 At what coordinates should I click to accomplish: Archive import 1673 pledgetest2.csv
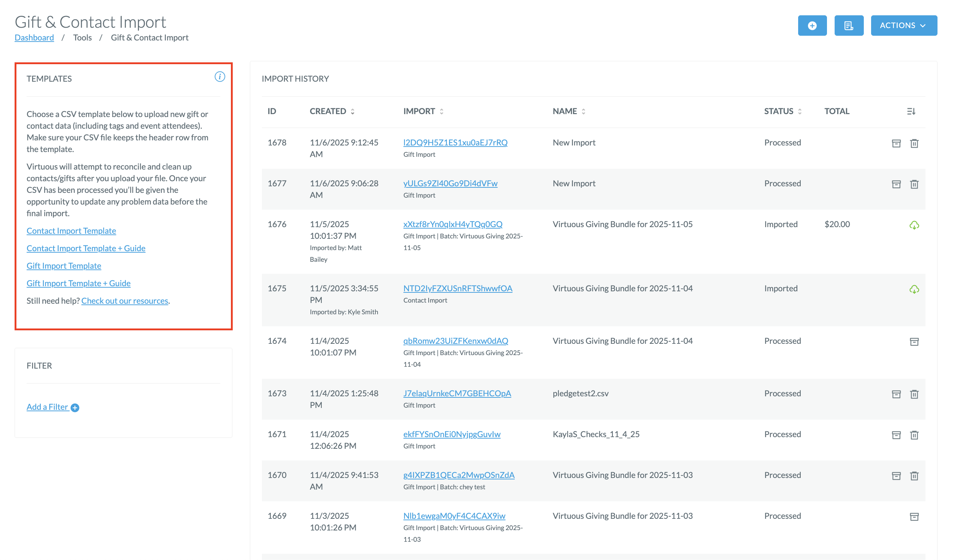pos(896,394)
